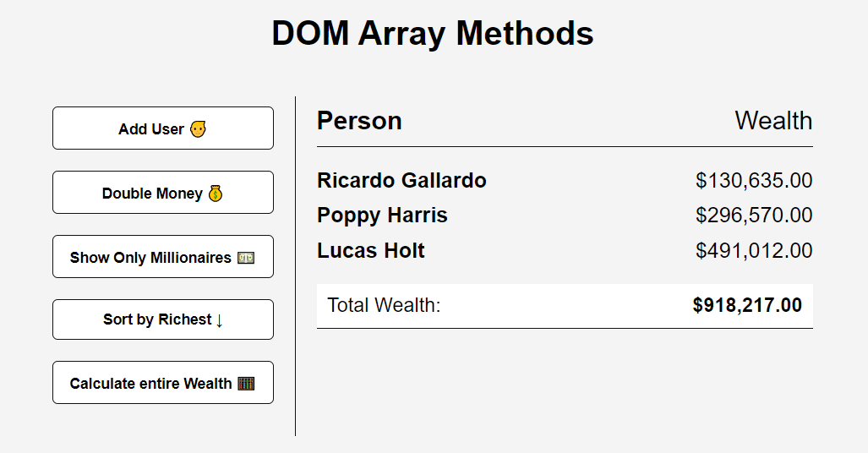Click the abacus emoji icon

pos(246,384)
